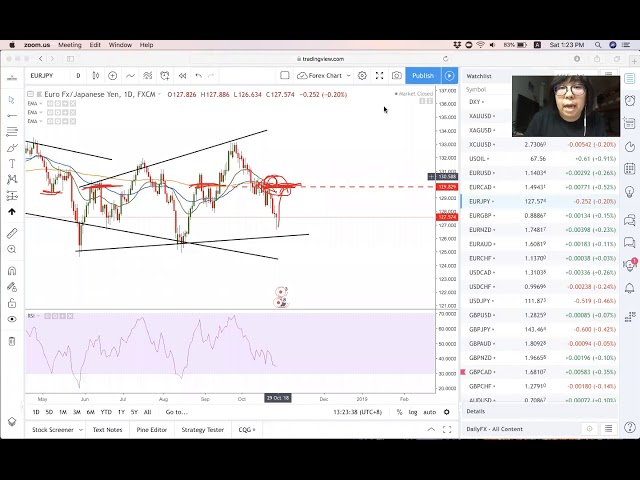The height and width of the screenshot is (480, 640).
Task: Click the Go to... date button
Action: click(176, 412)
